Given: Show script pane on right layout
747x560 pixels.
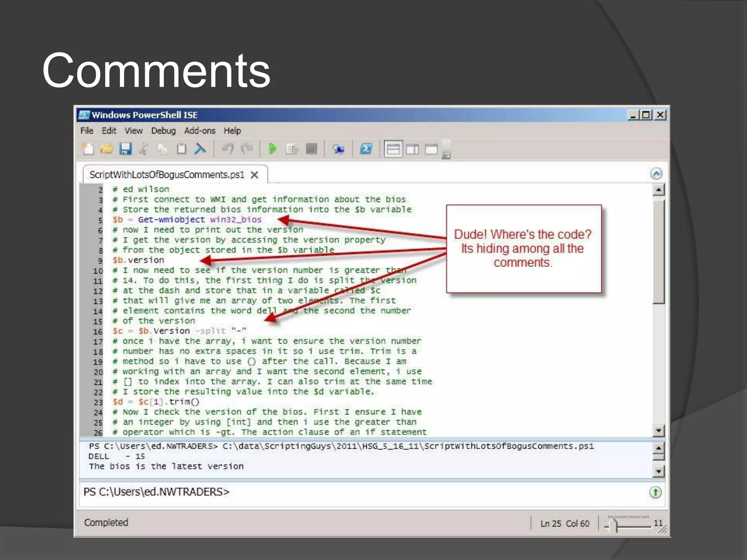Looking at the screenshot, I should [413, 149].
